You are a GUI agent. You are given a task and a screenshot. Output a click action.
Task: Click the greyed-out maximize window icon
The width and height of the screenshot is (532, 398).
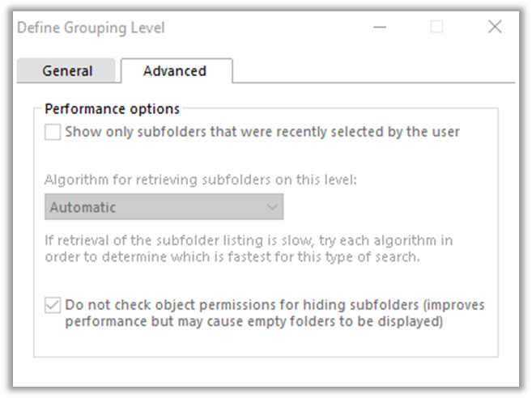(x=437, y=28)
